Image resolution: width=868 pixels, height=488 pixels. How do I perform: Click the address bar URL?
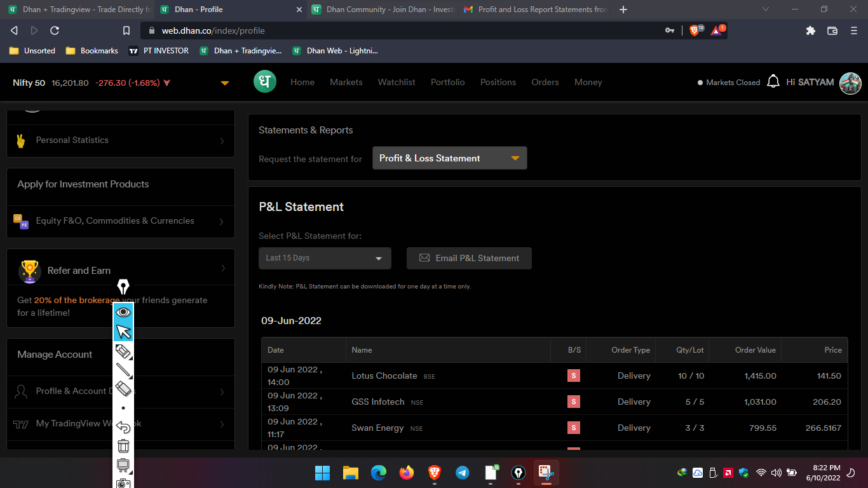point(214,30)
